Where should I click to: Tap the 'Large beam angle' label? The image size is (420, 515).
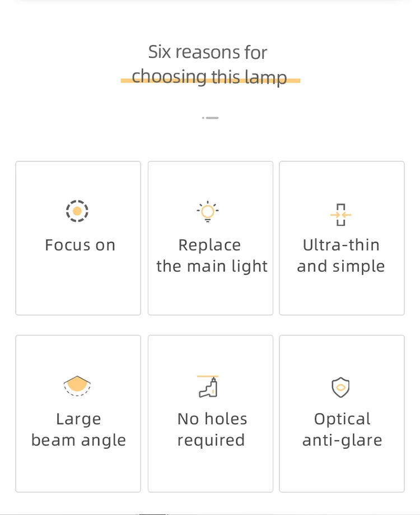pos(78,429)
